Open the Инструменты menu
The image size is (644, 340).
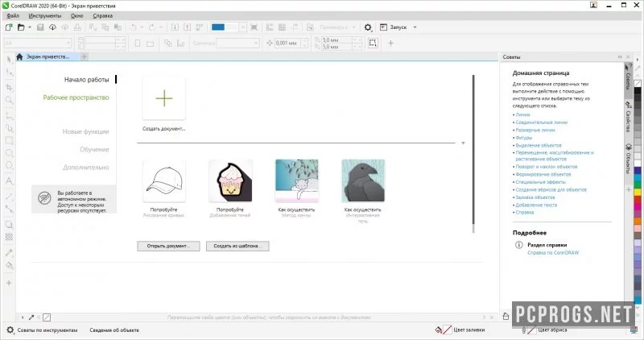(45, 15)
